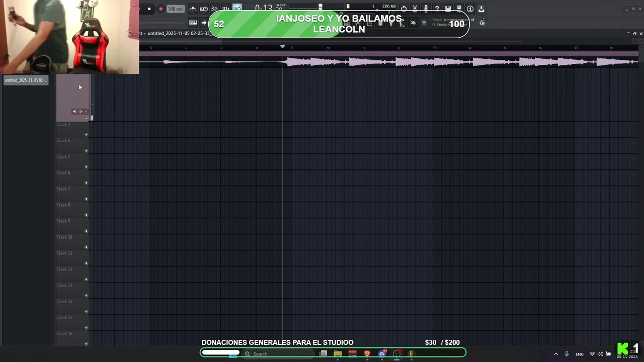The height and width of the screenshot is (362, 644).
Task: Expand the system tray hidden icons chevron
Action: click(556, 354)
